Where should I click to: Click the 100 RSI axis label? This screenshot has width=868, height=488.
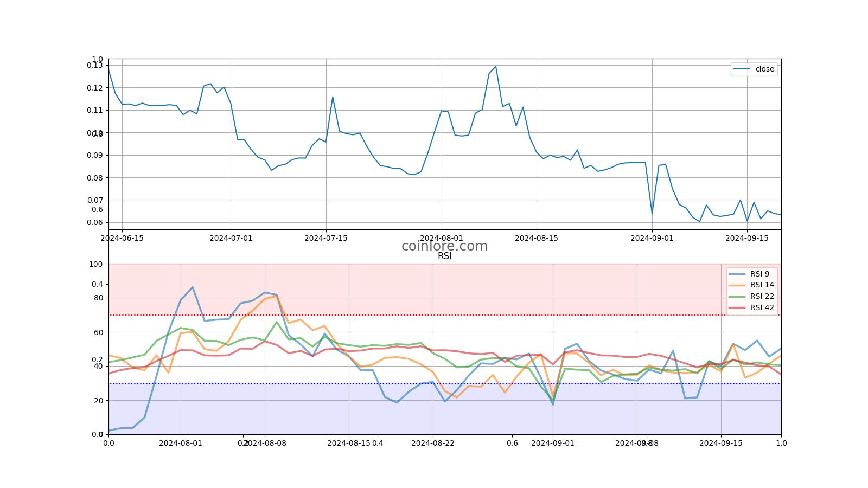point(96,264)
